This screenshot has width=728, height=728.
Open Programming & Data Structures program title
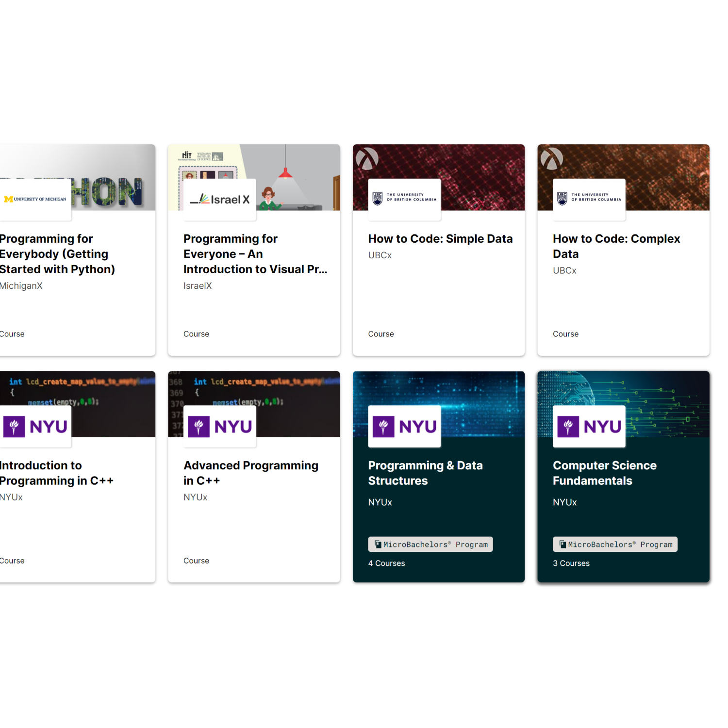coord(425,473)
